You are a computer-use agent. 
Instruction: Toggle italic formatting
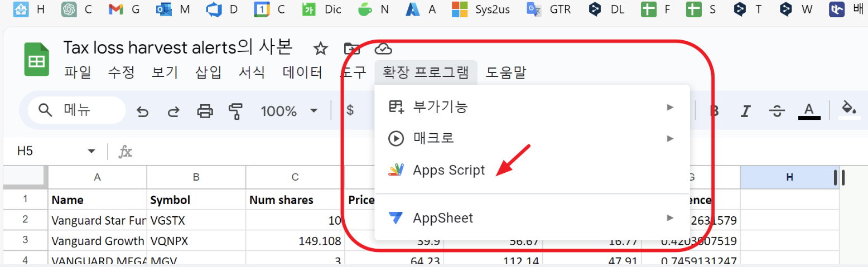tap(745, 111)
